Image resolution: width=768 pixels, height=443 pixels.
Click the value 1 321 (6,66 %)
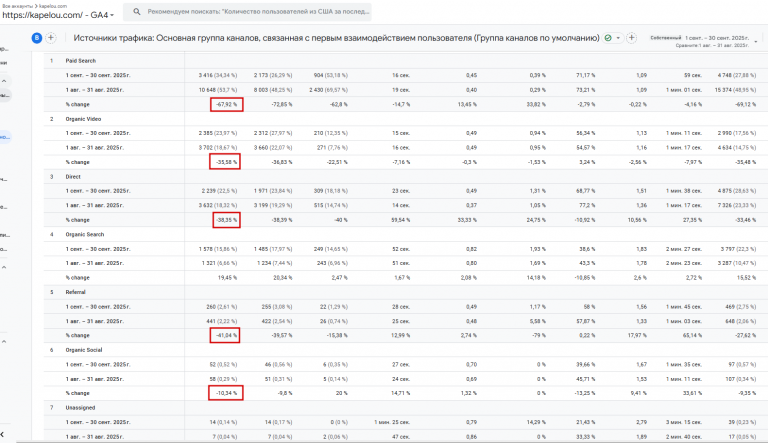(x=219, y=263)
